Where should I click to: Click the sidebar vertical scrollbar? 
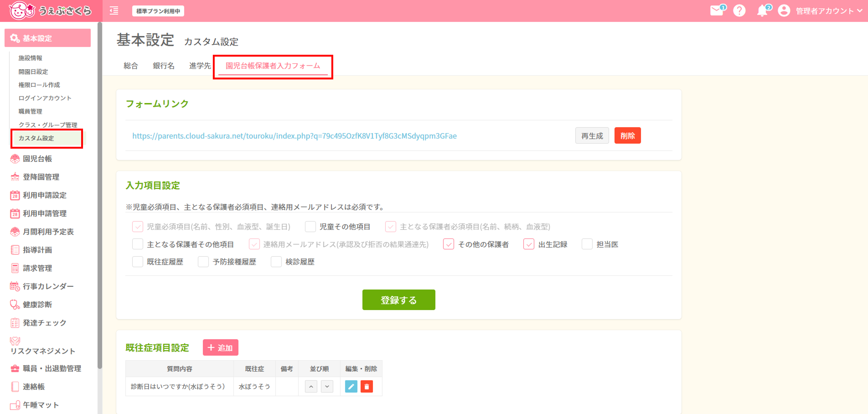(100, 195)
